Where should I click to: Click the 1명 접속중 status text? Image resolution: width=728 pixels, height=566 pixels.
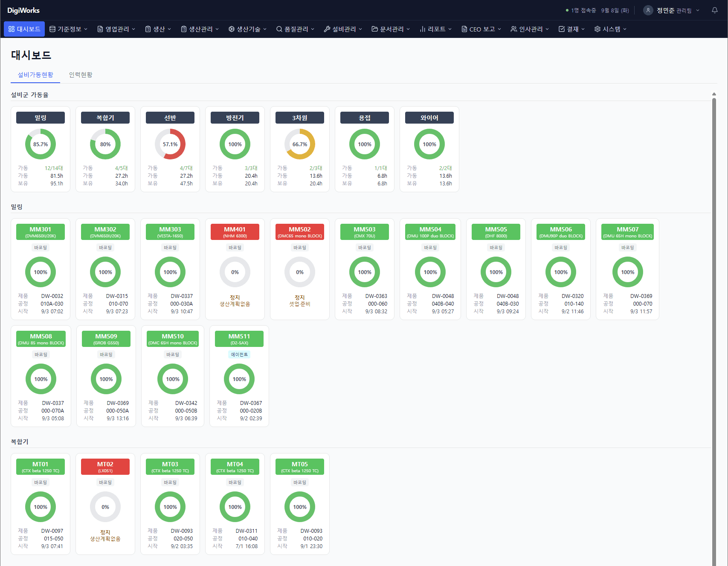point(583,10)
